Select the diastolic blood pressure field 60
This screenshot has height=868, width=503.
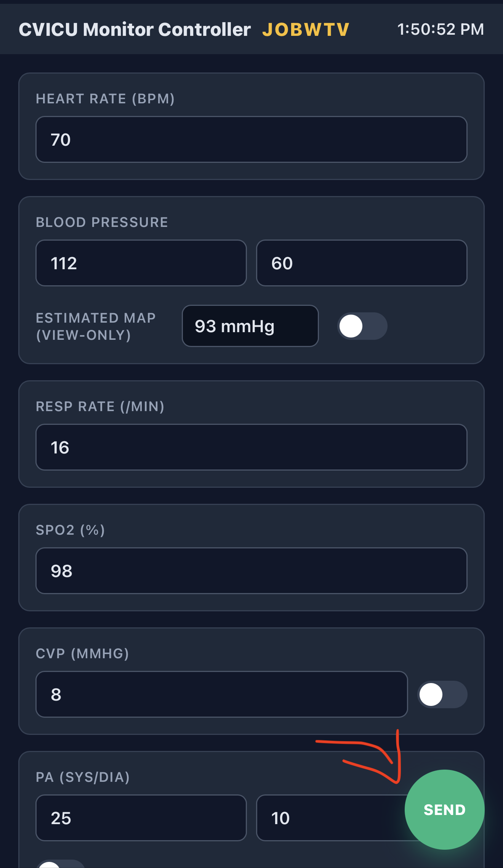[x=361, y=263]
